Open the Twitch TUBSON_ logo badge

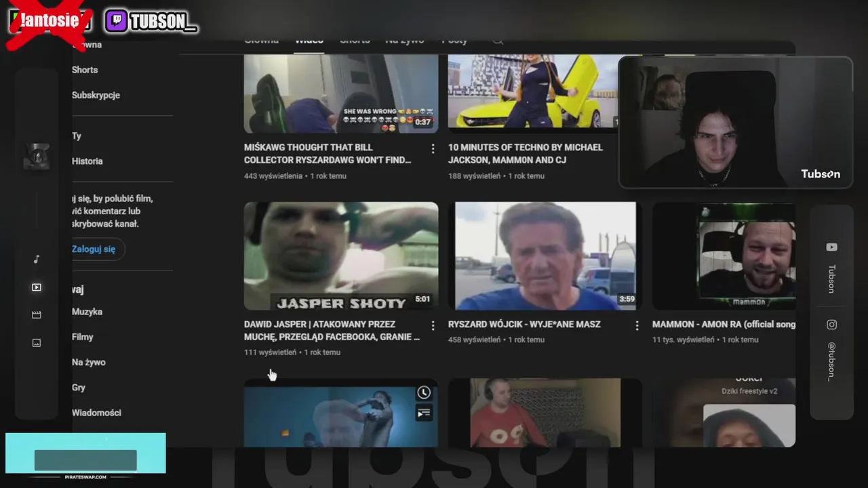click(151, 22)
